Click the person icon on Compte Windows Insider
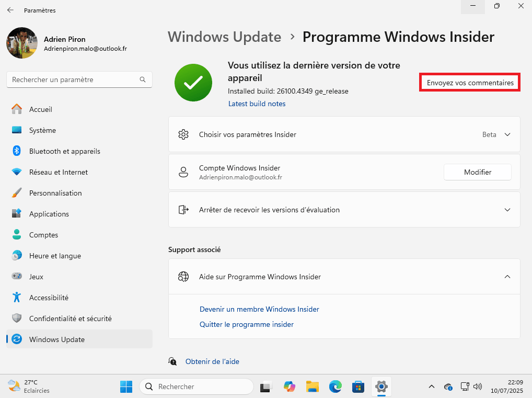Viewport: 532px width, 398px height. click(183, 172)
